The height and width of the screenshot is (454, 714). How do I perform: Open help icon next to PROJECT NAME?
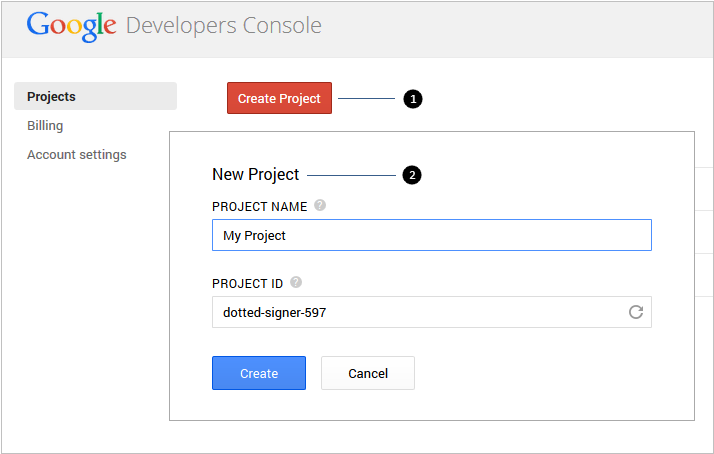pos(320,205)
